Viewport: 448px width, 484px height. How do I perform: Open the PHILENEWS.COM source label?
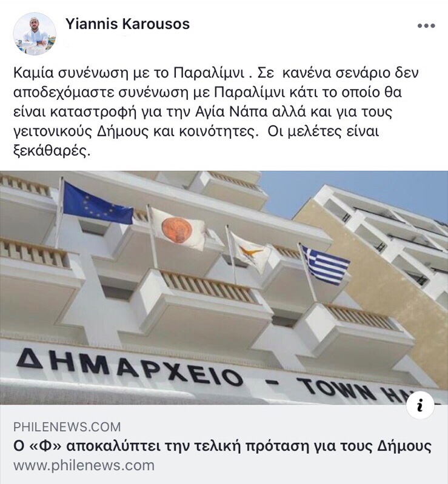67,427
